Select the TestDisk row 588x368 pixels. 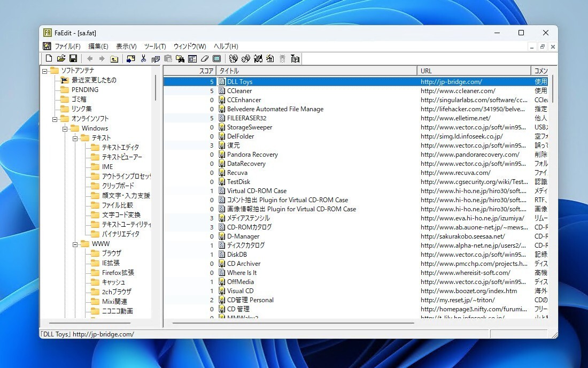355,182
